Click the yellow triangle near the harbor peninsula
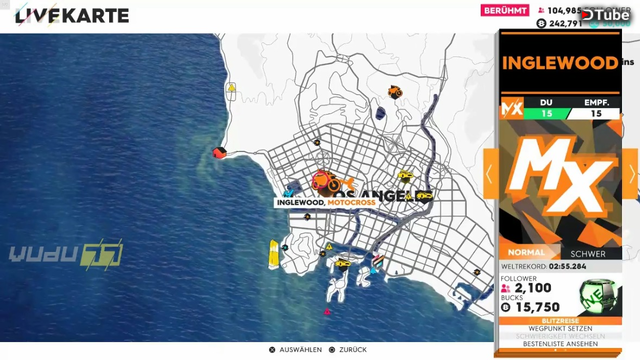This screenshot has width=640, height=360. point(329,247)
